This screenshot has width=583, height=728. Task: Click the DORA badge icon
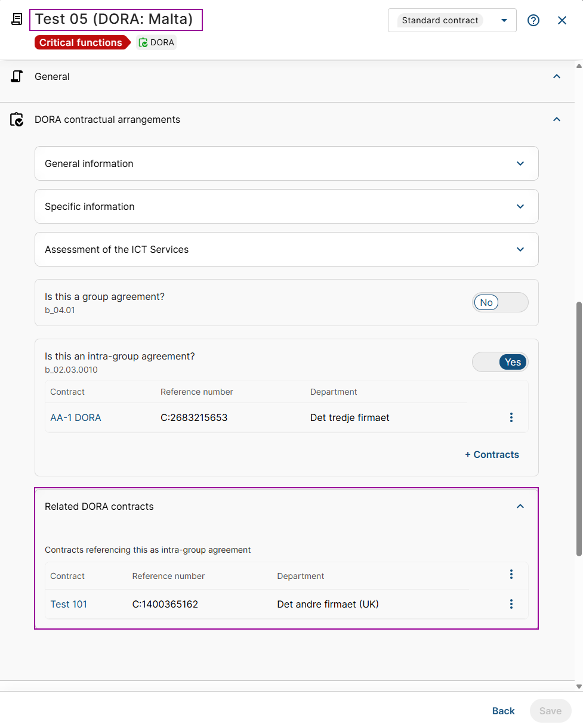[x=143, y=42]
